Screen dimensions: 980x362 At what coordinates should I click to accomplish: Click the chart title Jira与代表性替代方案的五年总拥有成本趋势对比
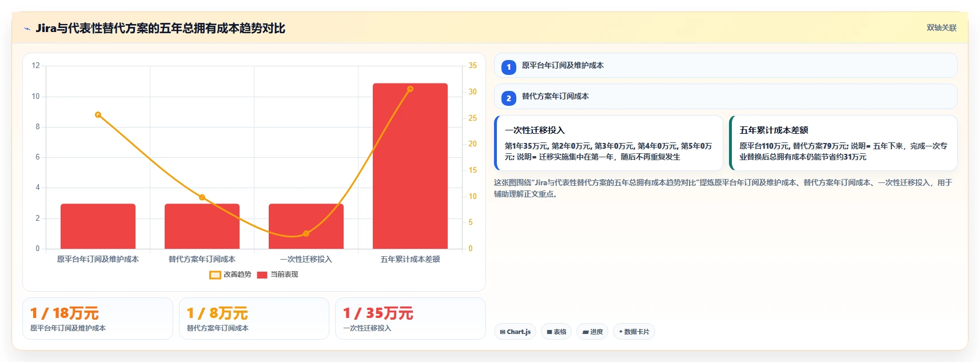(x=160, y=28)
